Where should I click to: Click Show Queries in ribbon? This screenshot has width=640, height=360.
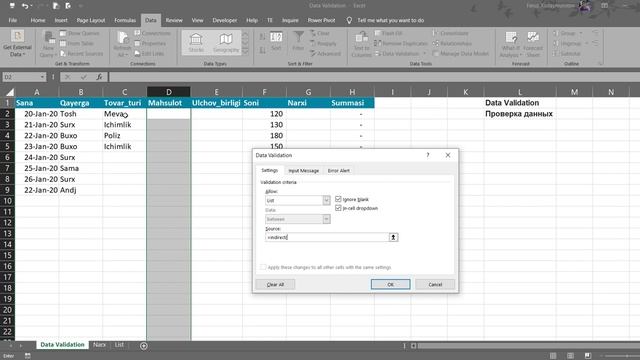click(80, 33)
